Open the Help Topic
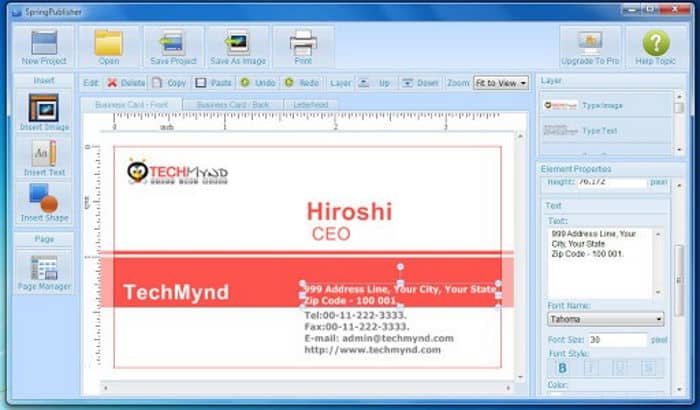 (x=655, y=47)
